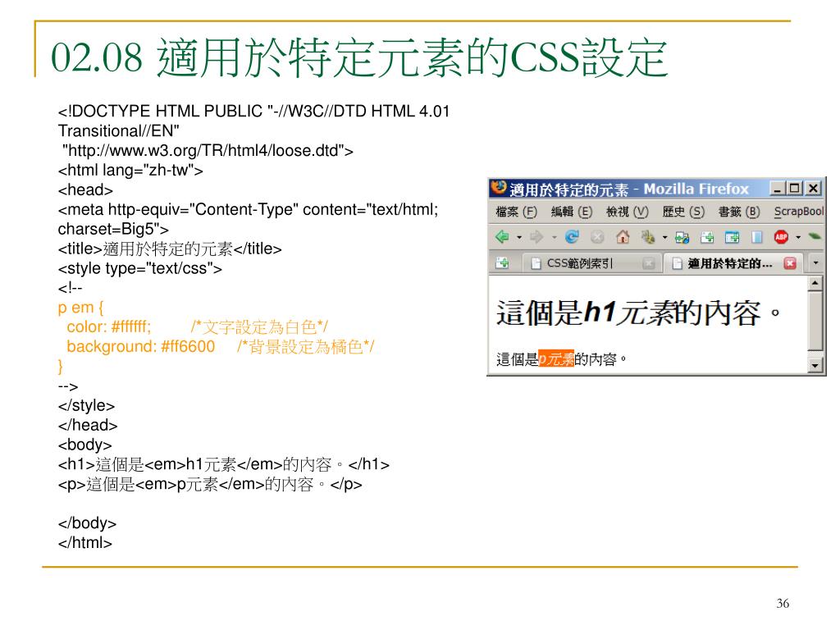Maximize the Firefox window
This screenshot has height=630, width=840.
(x=794, y=188)
